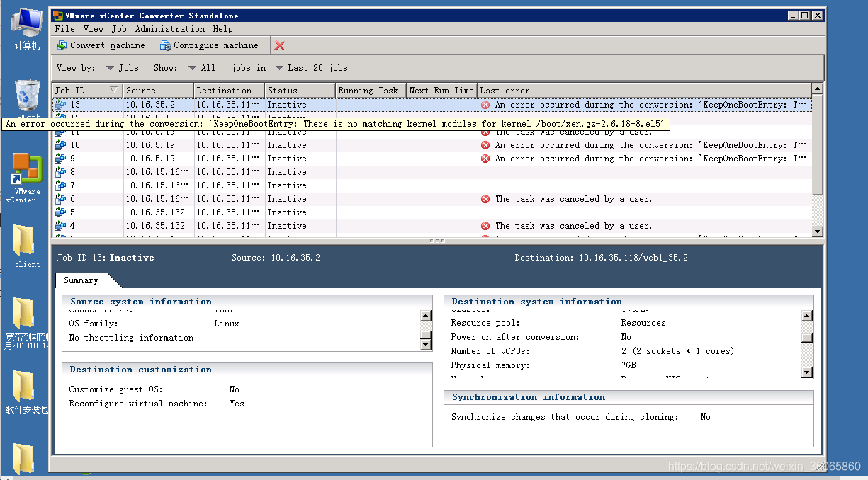
Task: Open the 软件安装包 desktop folder
Action: tap(27, 392)
